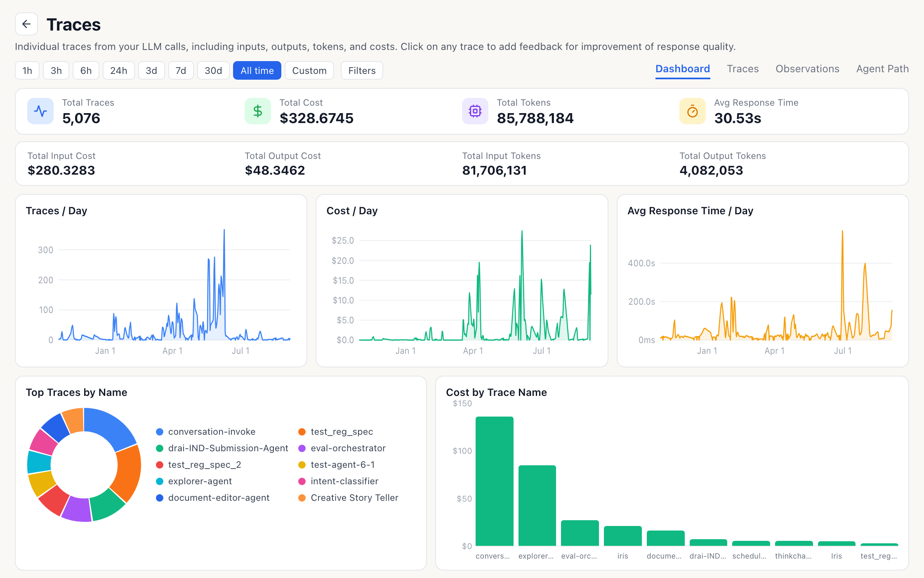Click the Total Traces pulse icon
Viewport: 924px width, 578px height.
[40, 111]
